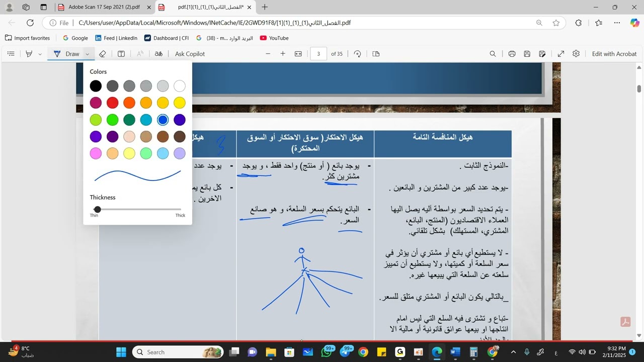This screenshot has width=644, height=362.
Task: Save the PDF file
Action: (x=527, y=54)
